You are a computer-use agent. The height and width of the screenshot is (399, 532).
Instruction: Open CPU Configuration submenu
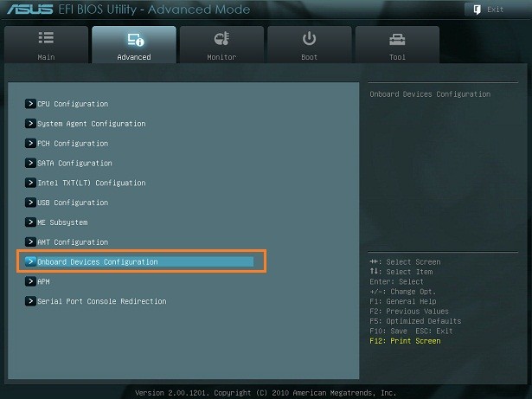coord(73,104)
